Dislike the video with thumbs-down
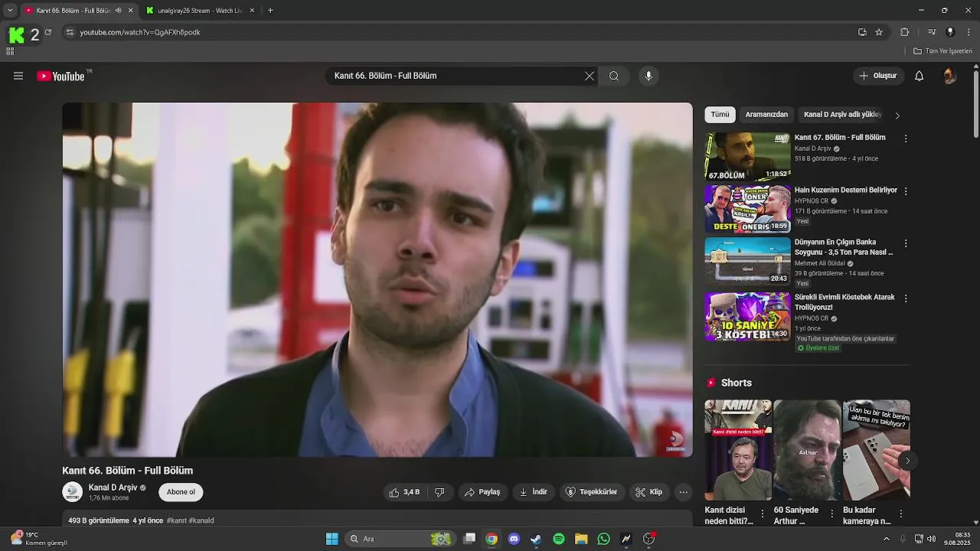The width and height of the screenshot is (980, 551). 439,492
